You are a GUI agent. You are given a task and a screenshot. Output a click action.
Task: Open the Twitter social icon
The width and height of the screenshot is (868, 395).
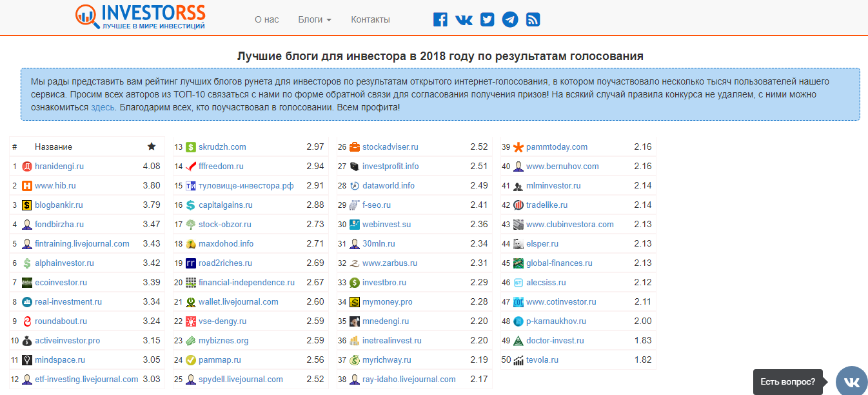tap(487, 19)
